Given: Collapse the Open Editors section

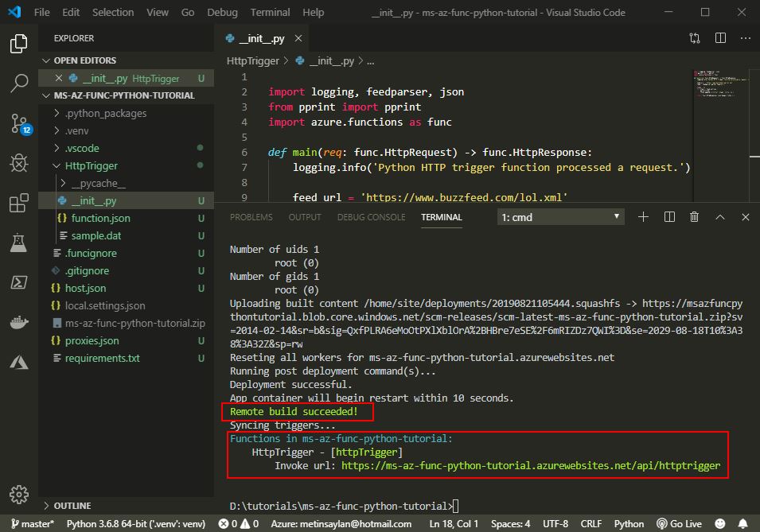Looking at the screenshot, I should (x=126, y=60).
